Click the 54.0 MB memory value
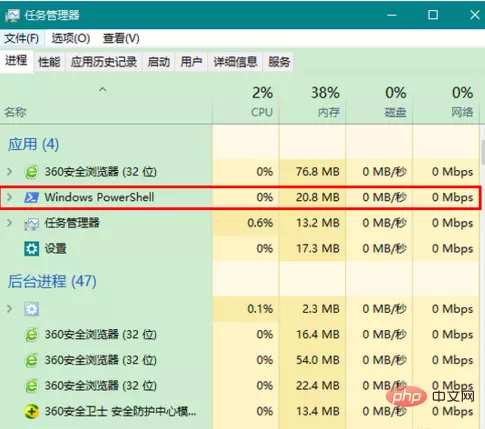Image resolution: width=485 pixels, height=429 pixels. pyautogui.click(x=317, y=360)
